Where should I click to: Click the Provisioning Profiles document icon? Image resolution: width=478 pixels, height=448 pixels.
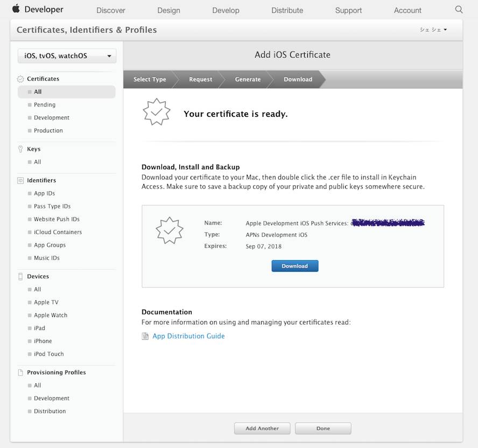pyautogui.click(x=20, y=373)
